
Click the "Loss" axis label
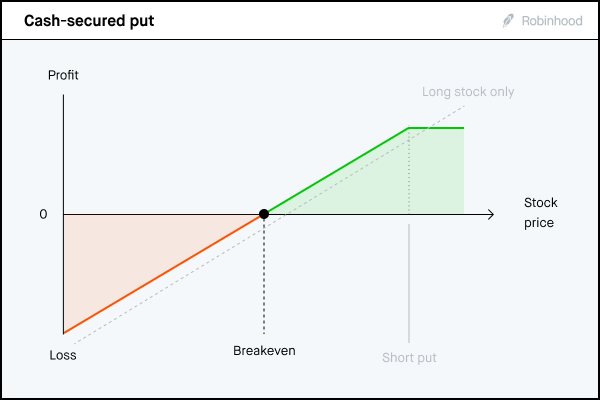[x=62, y=354]
